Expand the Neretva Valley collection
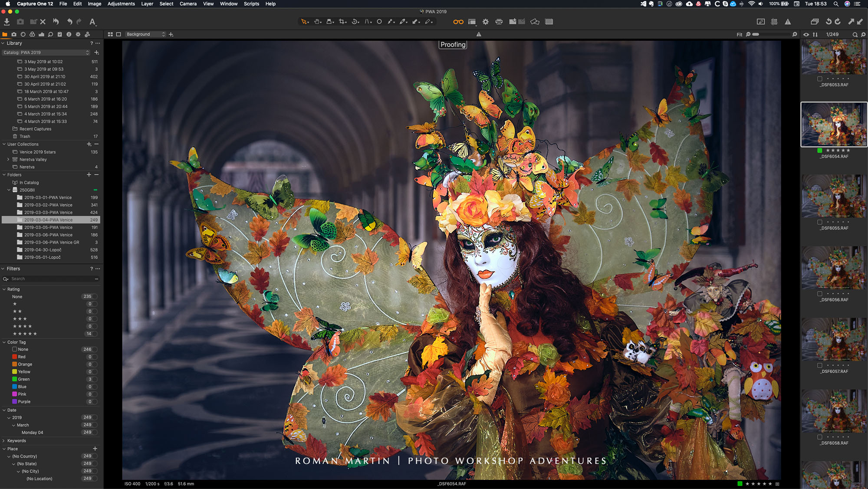Screen dimensions: 868x489 [x=8, y=160]
